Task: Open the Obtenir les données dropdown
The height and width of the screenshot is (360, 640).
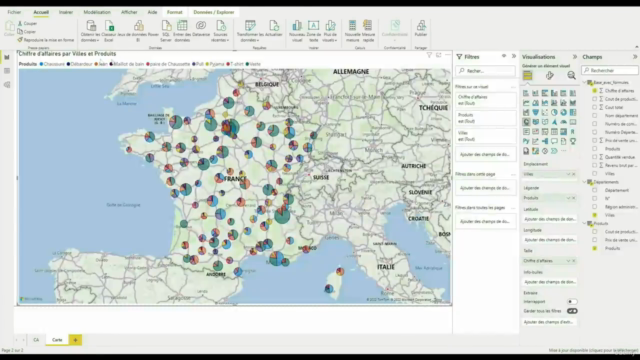Action: point(91,31)
